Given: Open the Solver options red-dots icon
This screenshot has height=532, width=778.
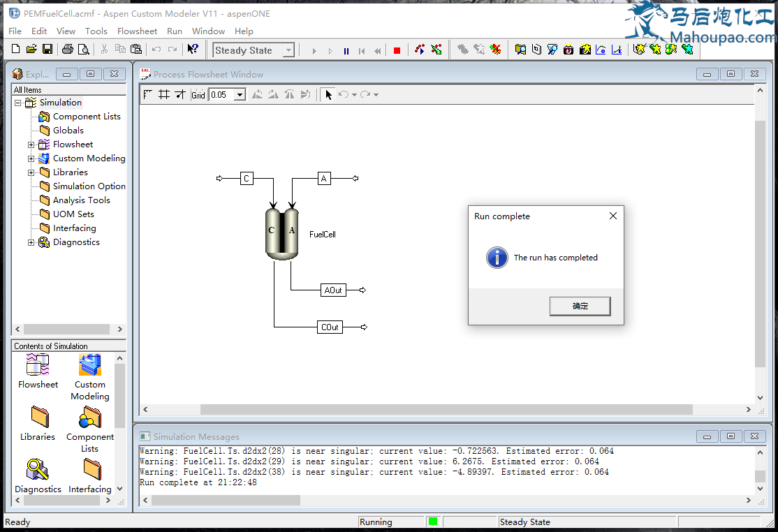Looking at the screenshot, I should tap(420, 49).
